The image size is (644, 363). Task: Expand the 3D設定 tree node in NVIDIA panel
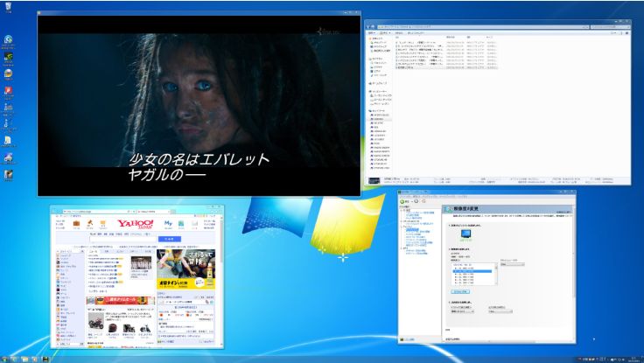pos(402,210)
